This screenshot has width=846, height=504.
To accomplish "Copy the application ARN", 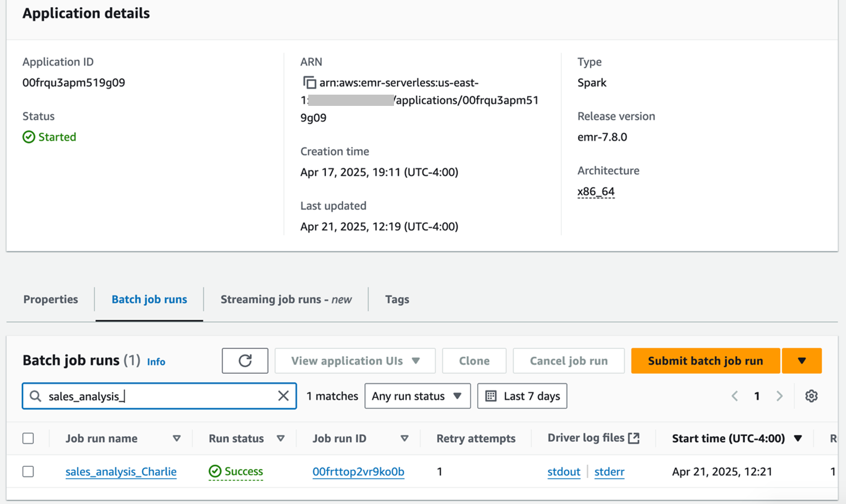I will click(309, 83).
